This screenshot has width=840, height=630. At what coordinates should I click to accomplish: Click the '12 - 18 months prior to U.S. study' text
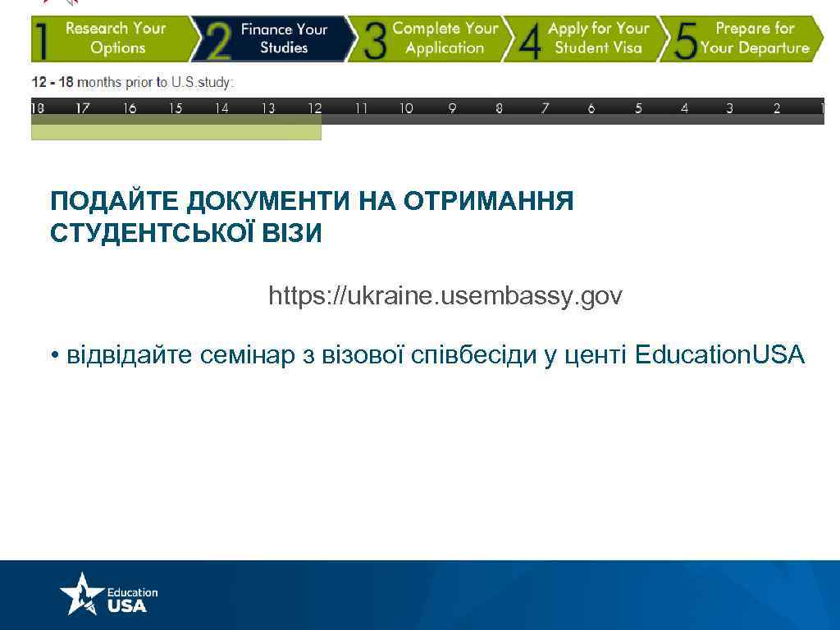[x=133, y=83]
